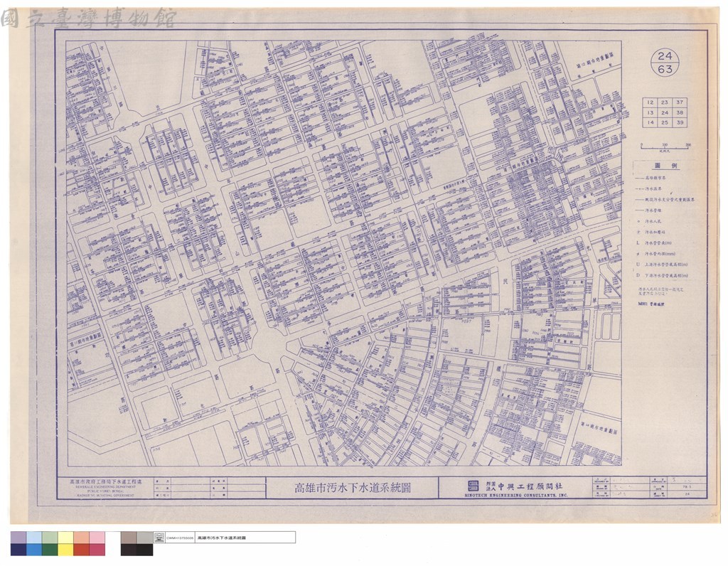Click the Sewerage Engineering Department English text

105,486
